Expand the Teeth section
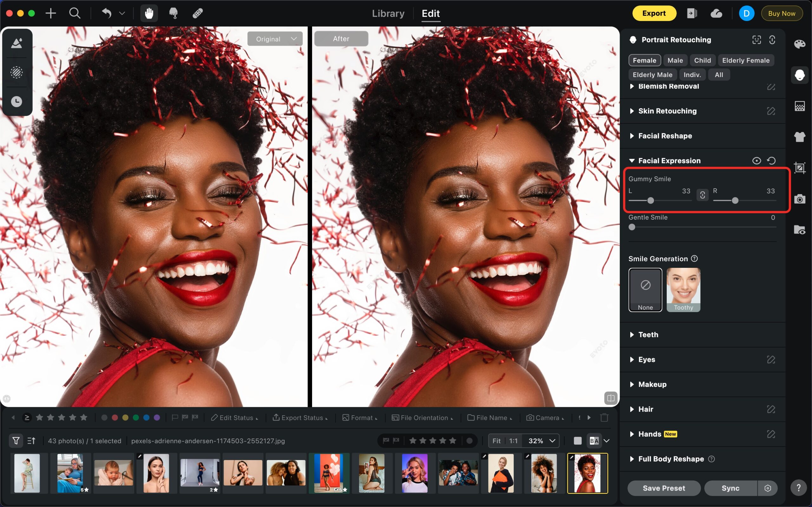 (x=648, y=334)
